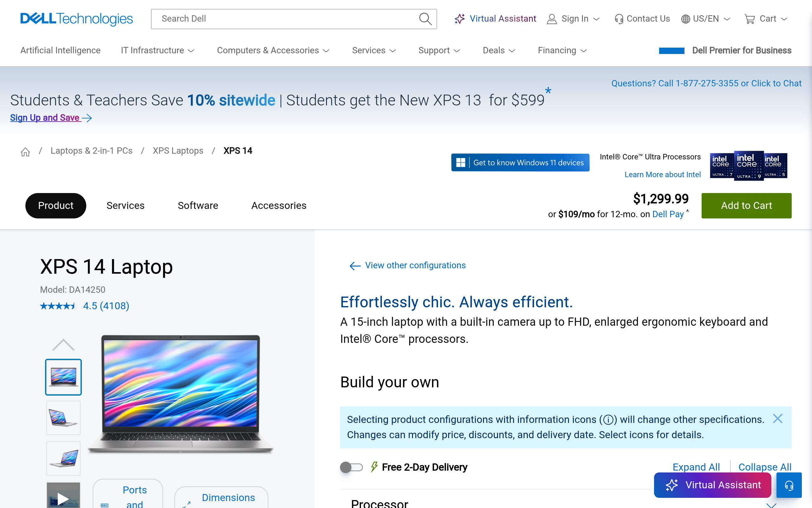Click the Contact Us headset icon
The width and height of the screenshot is (812, 508).
pyautogui.click(x=619, y=19)
